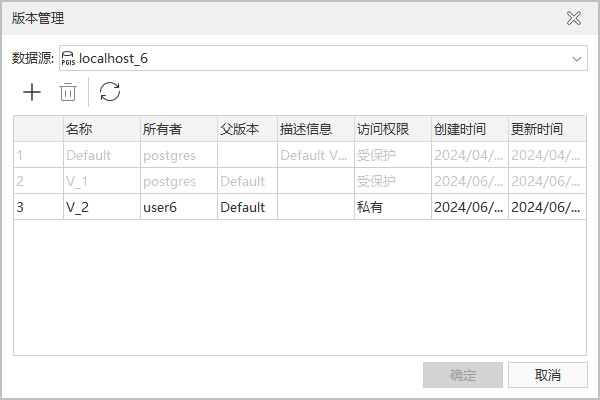Click the 访问权限 column header
Image resolution: width=600 pixels, height=400 pixels.
pyautogui.click(x=391, y=129)
